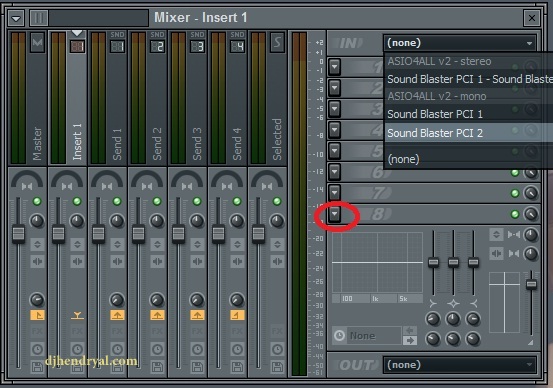This screenshot has width=553, height=388.
Task: Toggle Insert 1 routing switch to Master
Action: (x=77, y=315)
